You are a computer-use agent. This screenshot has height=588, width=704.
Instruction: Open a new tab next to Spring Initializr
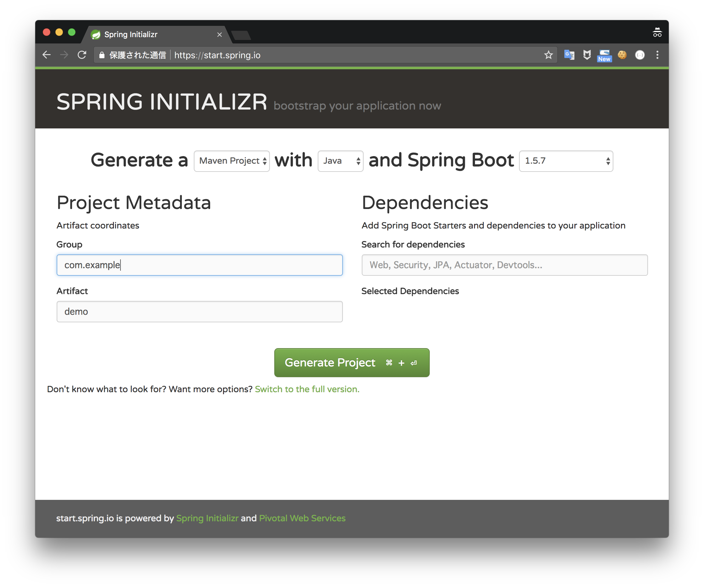coord(241,35)
